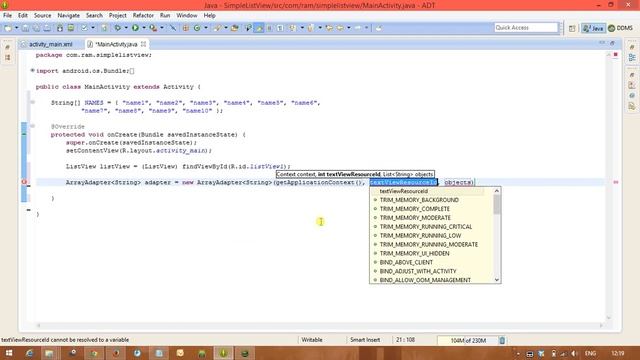The image size is (640, 360).
Task: Click suggestion list scroll-down arrow
Action: pyautogui.click(x=497, y=280)
